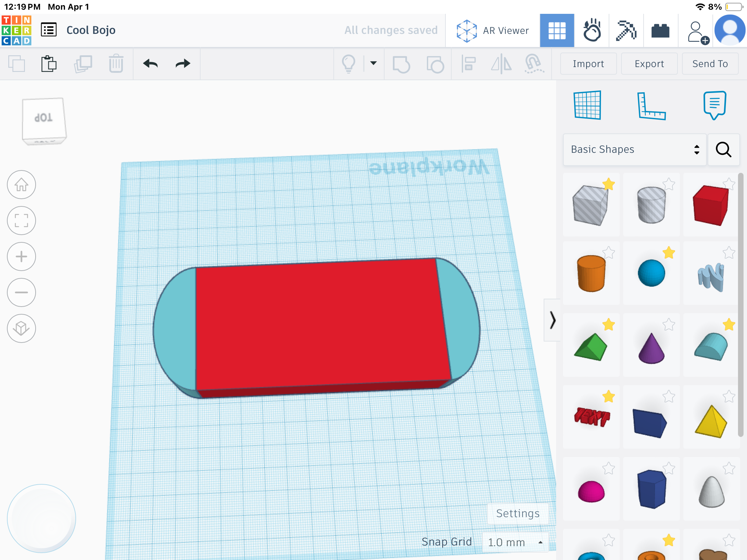Open Sim Lab physics view
Screen dimensions: 747x560
(592, 30)
